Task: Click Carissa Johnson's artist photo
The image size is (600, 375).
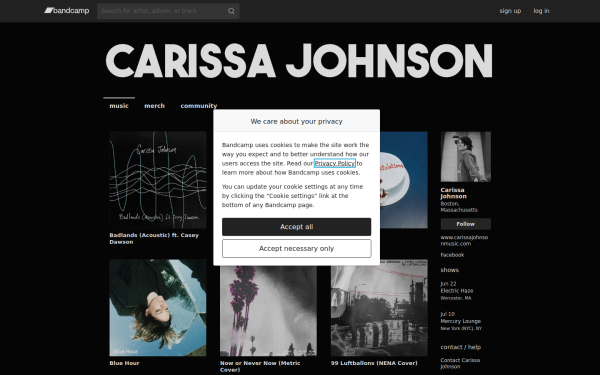Action: (465, 157)
